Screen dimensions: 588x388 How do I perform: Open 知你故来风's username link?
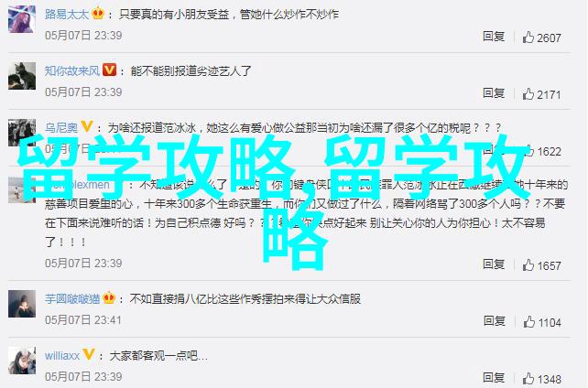(x=72, y=70)
